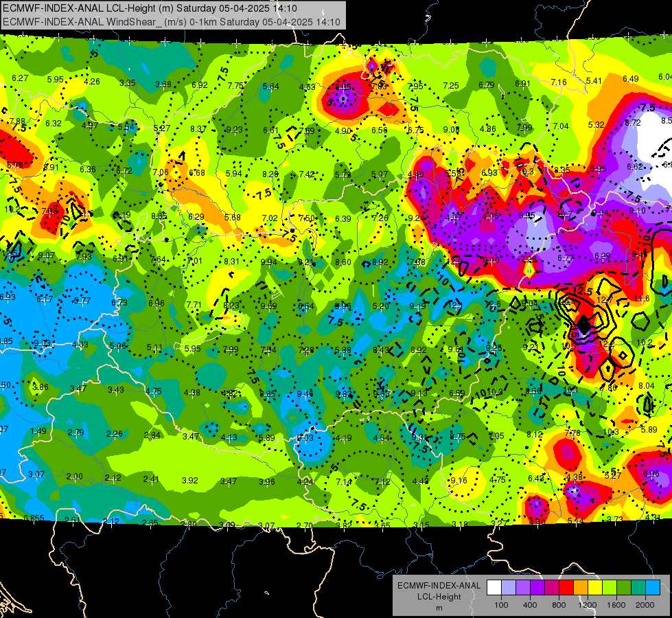Click the 2.00 wind shear value
Image resolution: width=672 pixels, height=618 pixels.
click(x=75, y=477)
